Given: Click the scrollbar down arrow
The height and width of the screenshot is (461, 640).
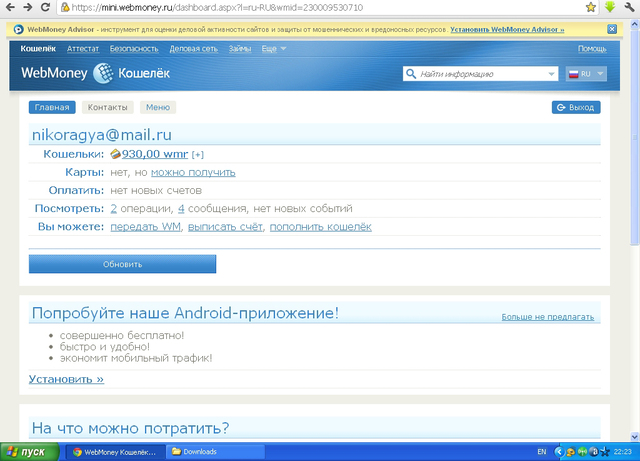Looking at the screenshot, I should (635, 436).
